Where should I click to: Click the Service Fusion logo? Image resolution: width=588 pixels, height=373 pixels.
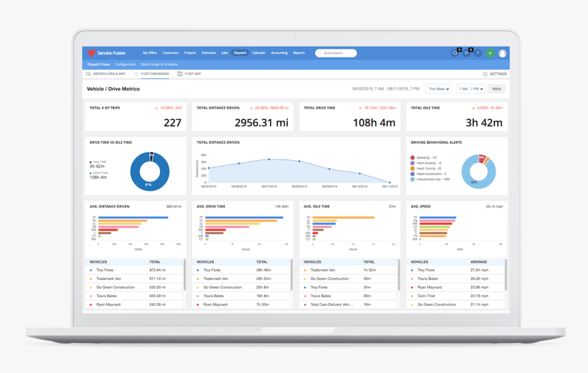click(106, 53)
